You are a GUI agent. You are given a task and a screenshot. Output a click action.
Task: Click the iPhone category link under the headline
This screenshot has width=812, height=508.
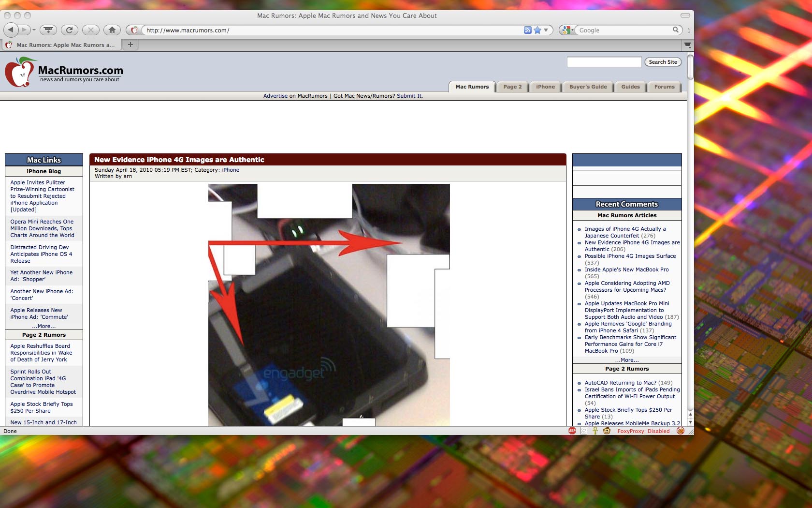(231, 170)
